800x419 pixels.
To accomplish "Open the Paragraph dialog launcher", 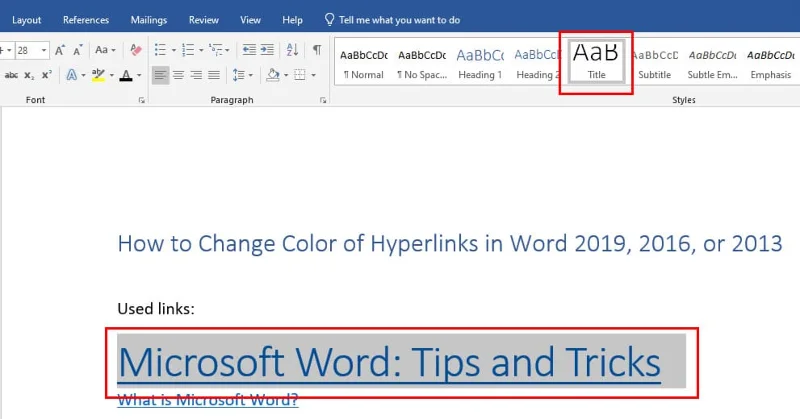I will tap(323, 101).
